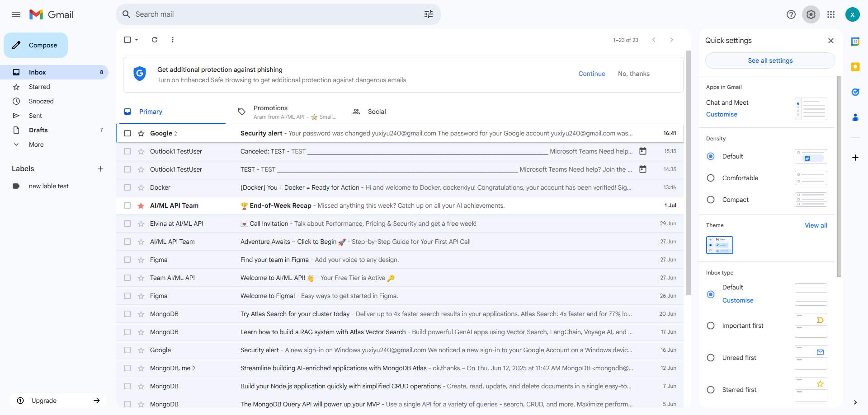
Task: Select Comfortable density option
Action: click(711, 178)
